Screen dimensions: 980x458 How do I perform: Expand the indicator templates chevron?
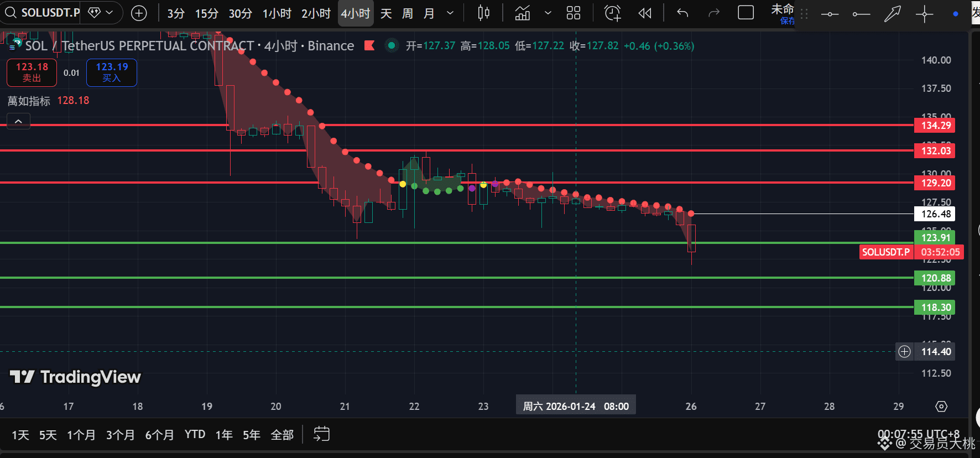click(x=548, y=13)
